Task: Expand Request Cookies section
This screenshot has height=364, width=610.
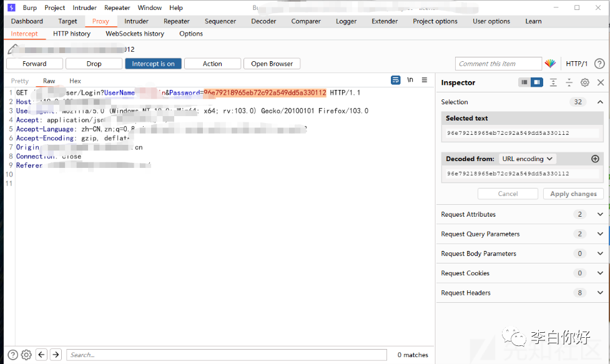Action: [x=600, y=273]
